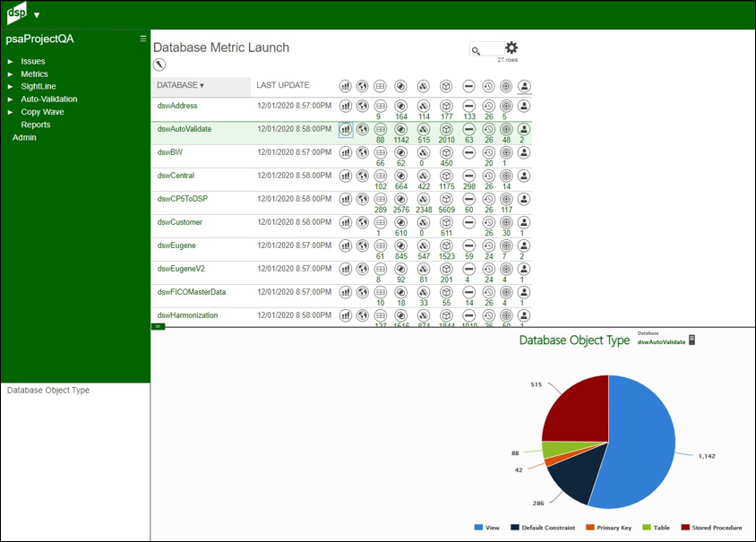Open Admin in the sidebar
Image resolution: width=756 pixels, height=542 pixels.
24,137
